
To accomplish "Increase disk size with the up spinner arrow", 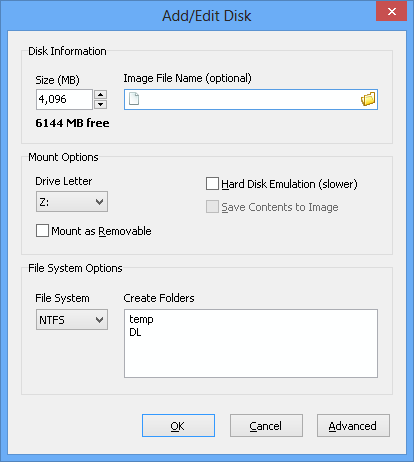I will 100,95.
